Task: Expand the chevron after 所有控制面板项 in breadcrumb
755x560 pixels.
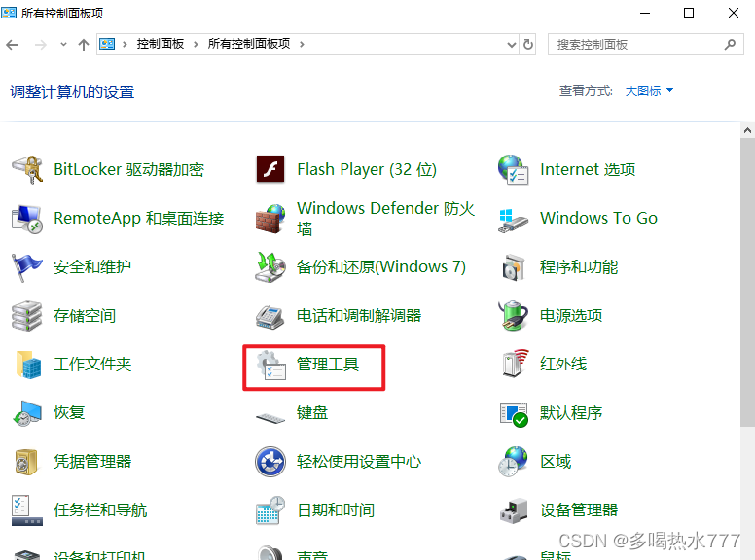Action: coord(302,45)
